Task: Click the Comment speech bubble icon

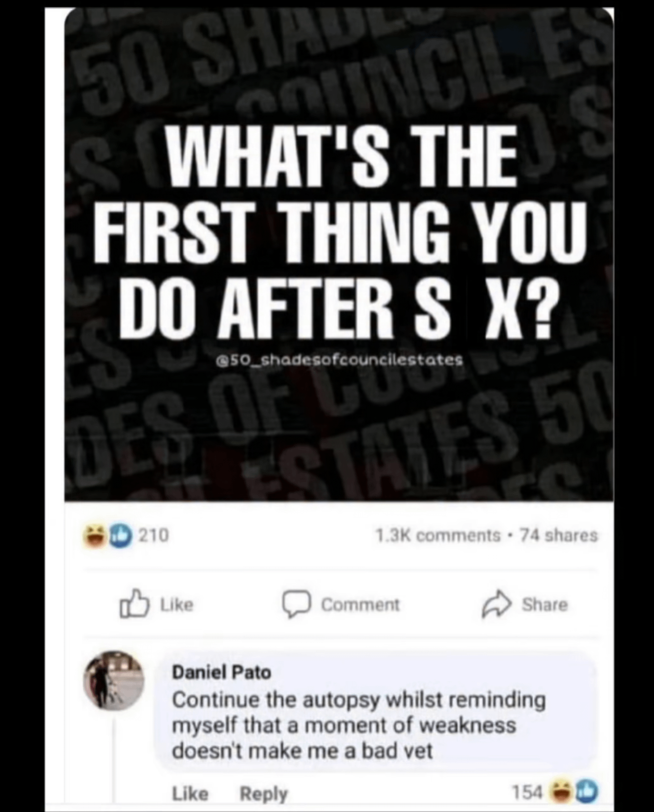Action: (x=297, y=604)
